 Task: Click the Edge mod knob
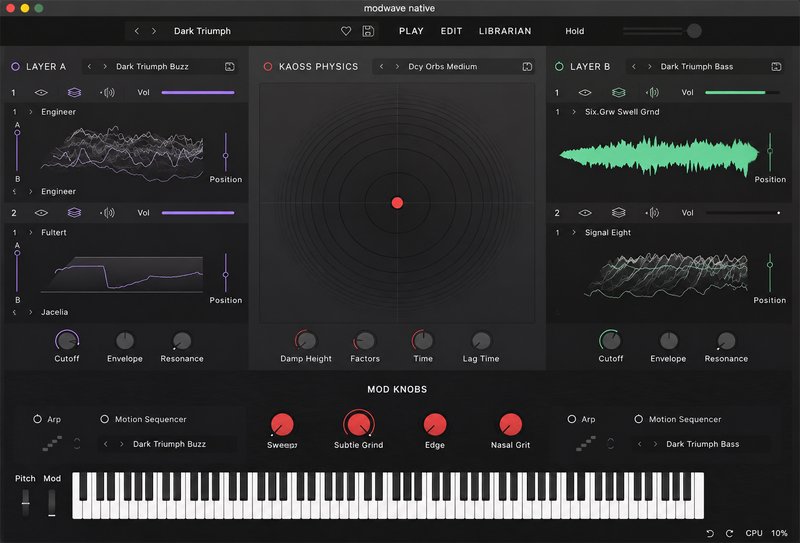click(x=435, y=425)
